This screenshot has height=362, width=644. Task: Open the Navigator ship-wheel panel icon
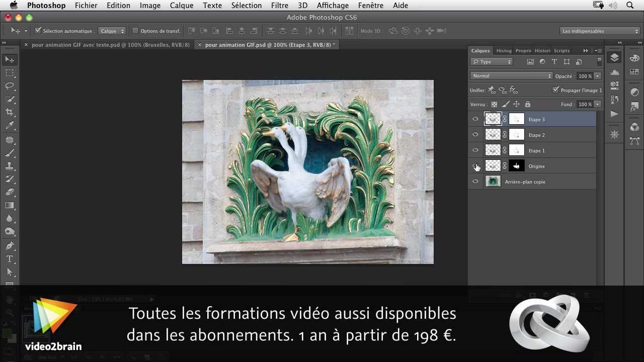[x=614, y=135]
